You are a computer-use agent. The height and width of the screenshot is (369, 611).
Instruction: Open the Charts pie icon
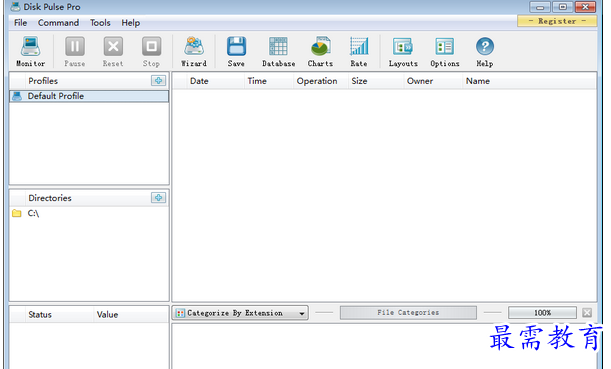click(320, 47)
